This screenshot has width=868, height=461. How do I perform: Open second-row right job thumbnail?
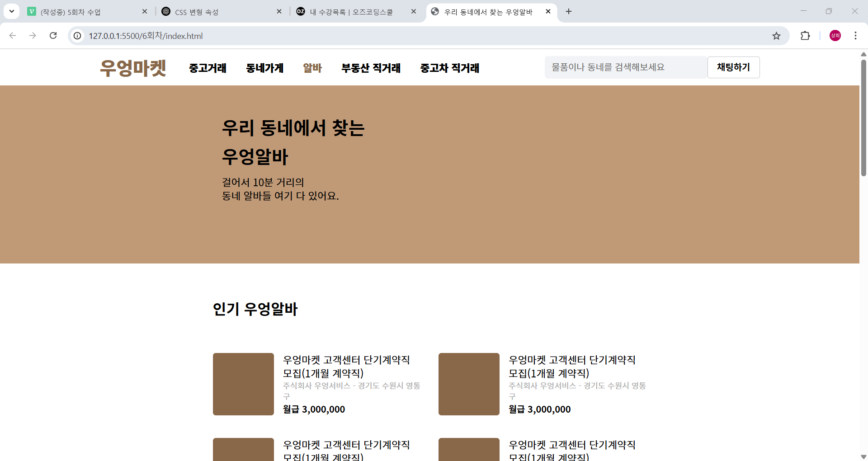[469, 449]
